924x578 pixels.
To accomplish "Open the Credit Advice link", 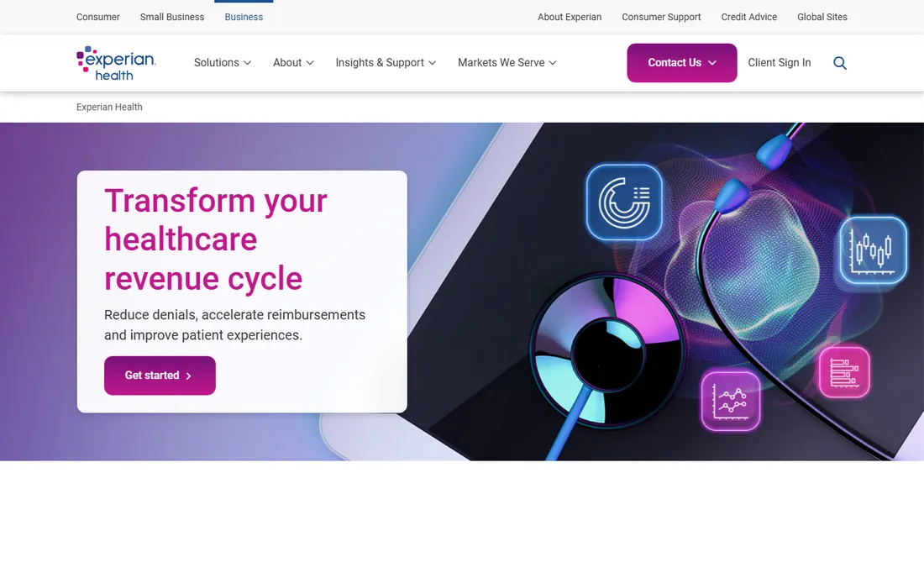I will point(749,17).
